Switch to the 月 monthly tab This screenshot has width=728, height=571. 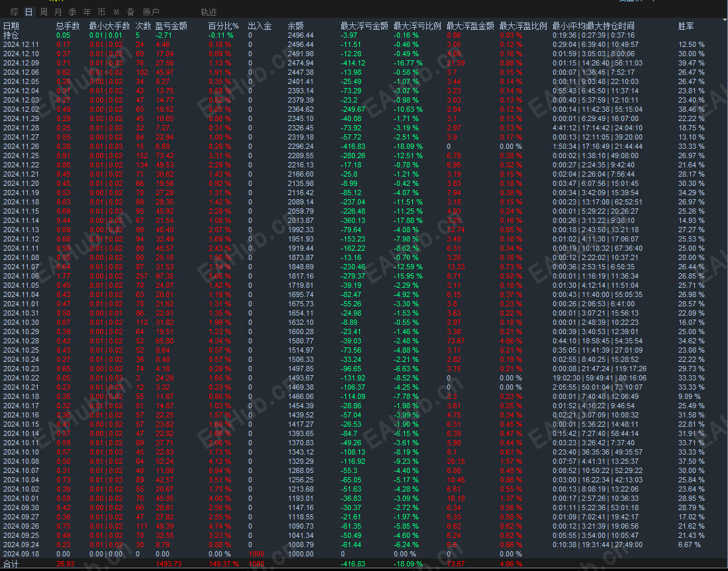pos(58,12)
